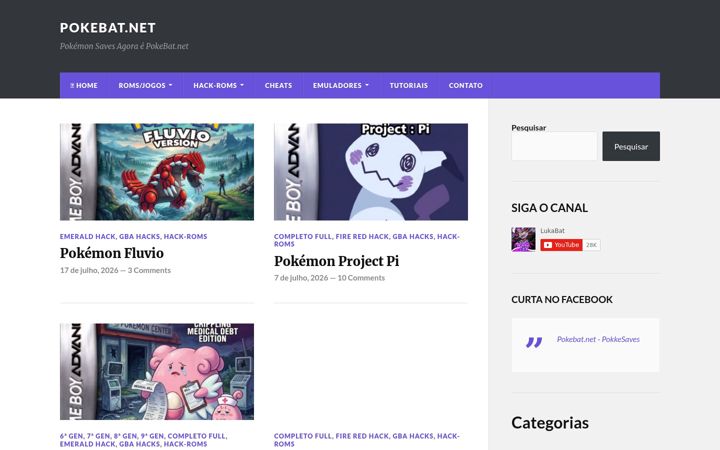
Task: Open the CONTATO menu item
Action: [x=466, y=85]
